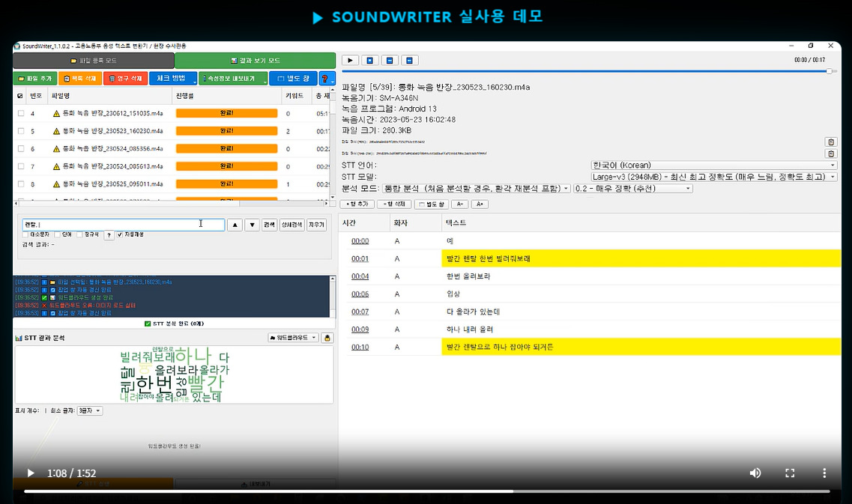Start audio playback in the SoundWriter player
This screenshot has height=504, width=852.
point(350,60)
